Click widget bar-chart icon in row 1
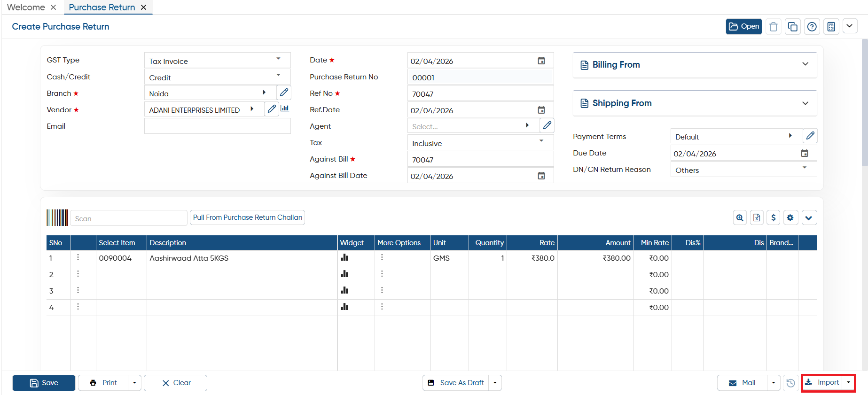Image resolution: width=868 pixels, height=395 pixels. point(344,257)
